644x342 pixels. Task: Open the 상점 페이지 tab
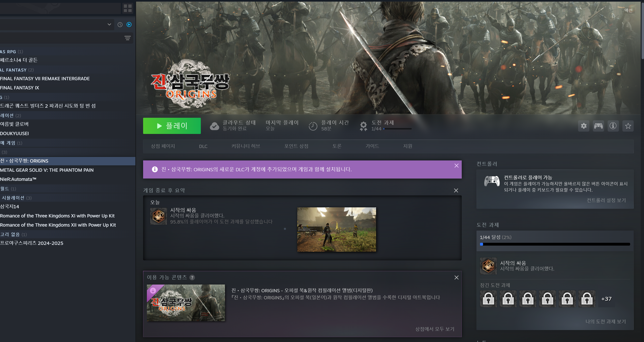tap(163, 146)
